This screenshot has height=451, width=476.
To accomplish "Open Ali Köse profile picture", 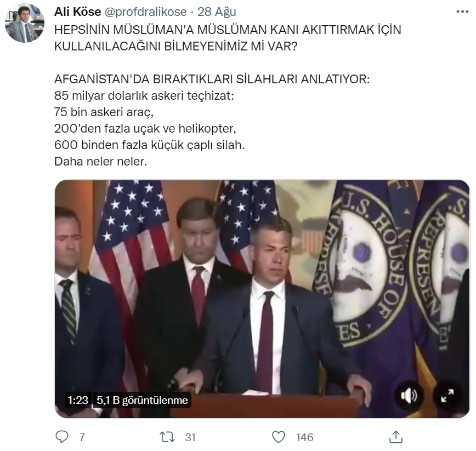I will (x=25, y=23).
